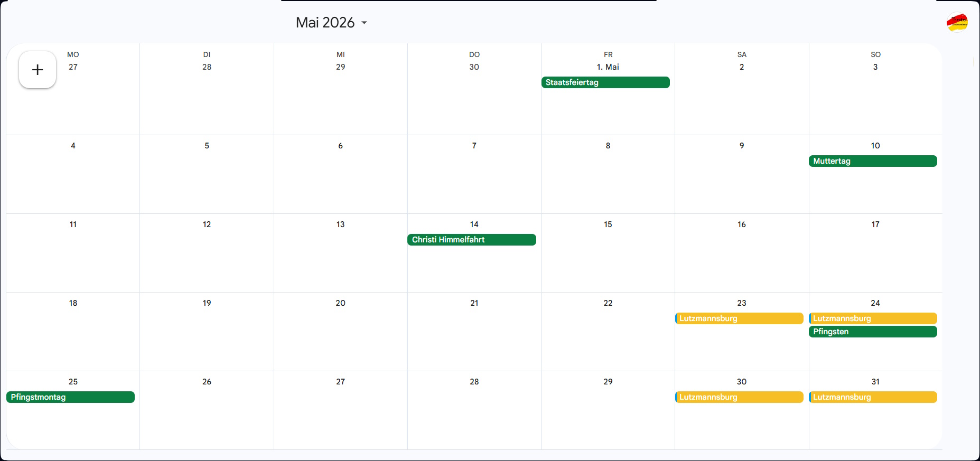Select day 29 in the last week
This screenshot has height=461, width=980.
pos(608,382)
